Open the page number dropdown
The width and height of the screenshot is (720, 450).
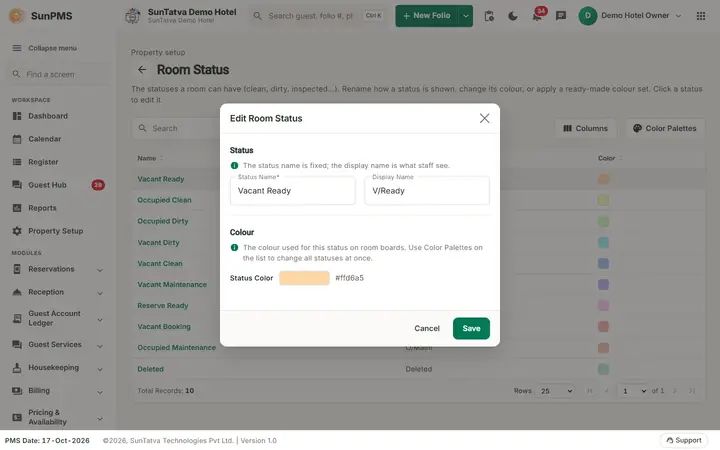pos(634,391)
